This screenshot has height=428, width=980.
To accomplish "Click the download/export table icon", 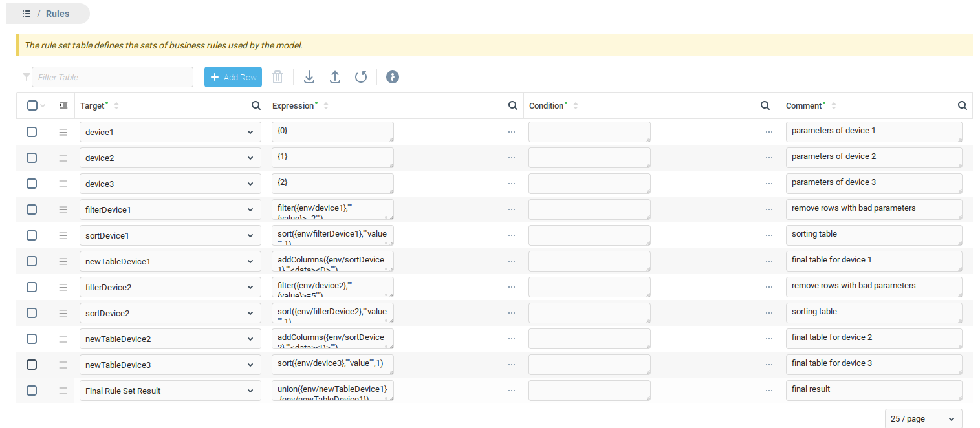I will (x=309, y=77).
